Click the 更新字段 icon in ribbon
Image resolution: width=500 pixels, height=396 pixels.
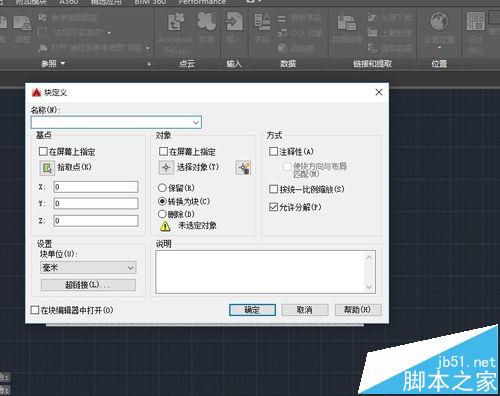tap(282, 19)
